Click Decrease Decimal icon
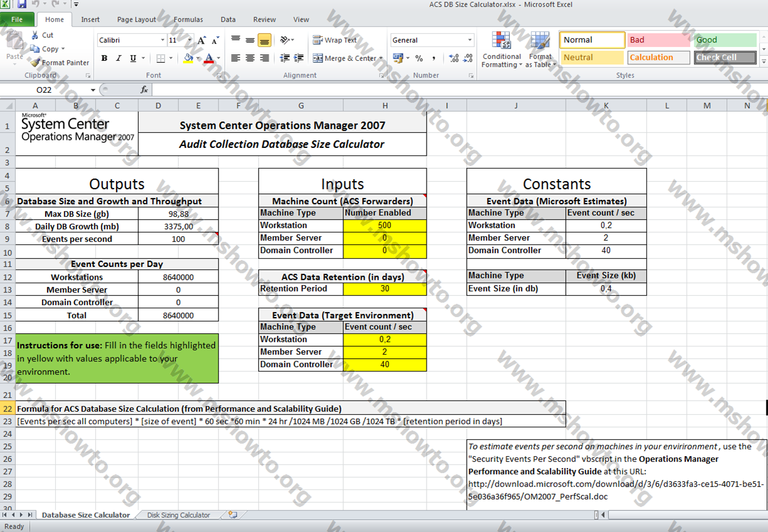The width and height of the screenshot is (768, 532). click(x=468, y=58)
